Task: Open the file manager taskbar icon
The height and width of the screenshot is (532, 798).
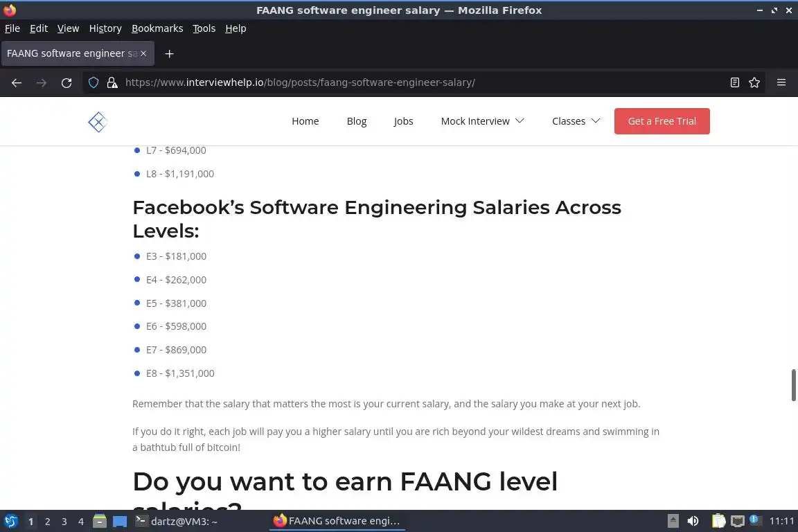Action: coord(100,521)
